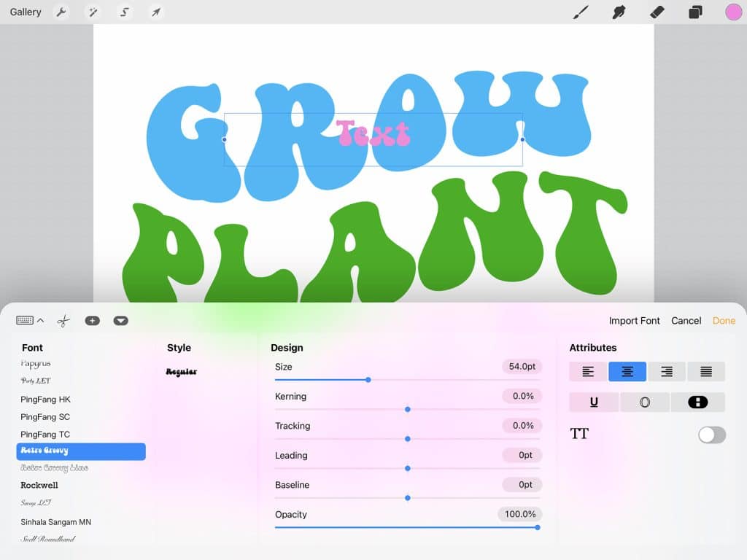Enable the all-caps TT switch
The image size is (747, 560).
[x=712, y=435]
